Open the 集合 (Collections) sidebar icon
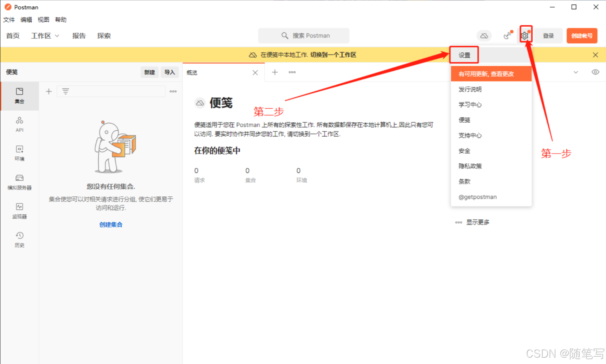This screenshot has width=606, height=364. click(x=20, y=96)
